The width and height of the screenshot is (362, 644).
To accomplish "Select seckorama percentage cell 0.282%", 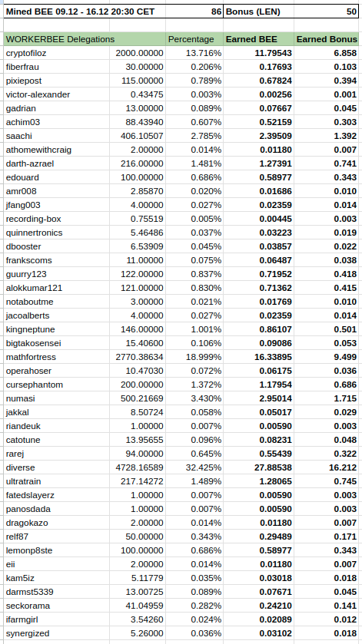I will (x=194, y=606).
